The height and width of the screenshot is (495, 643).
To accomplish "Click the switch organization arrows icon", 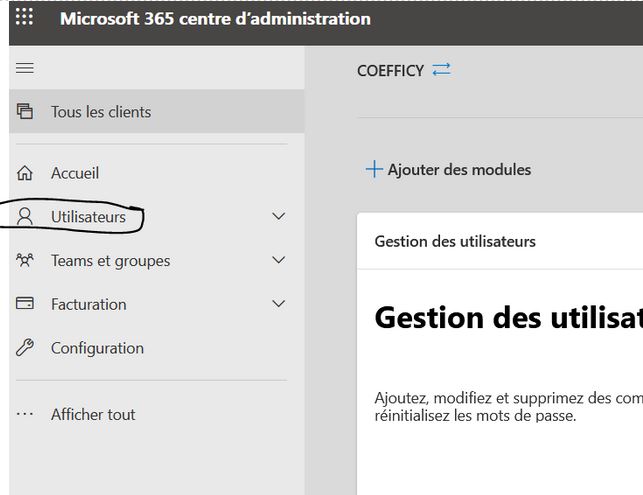I will (441, 70).
